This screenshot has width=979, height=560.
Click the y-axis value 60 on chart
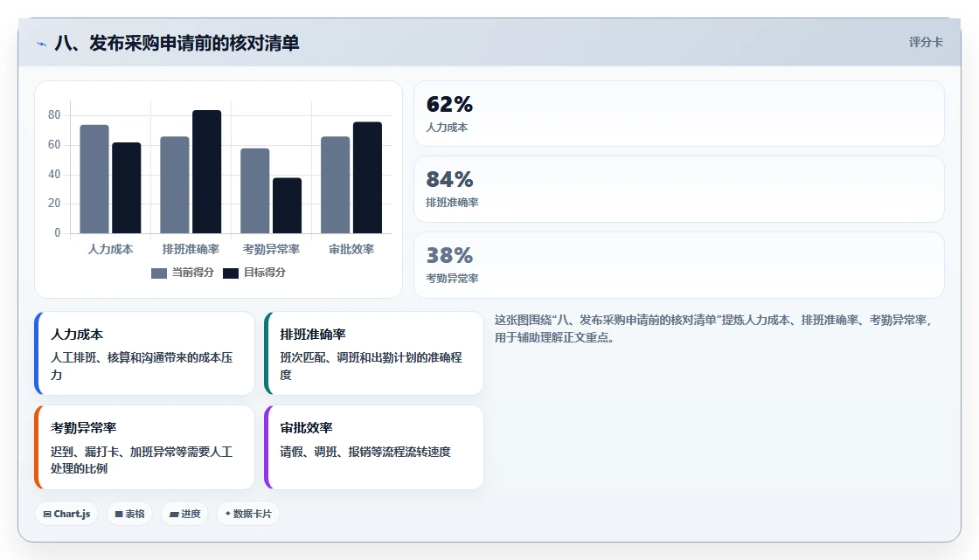coord(54,145)
